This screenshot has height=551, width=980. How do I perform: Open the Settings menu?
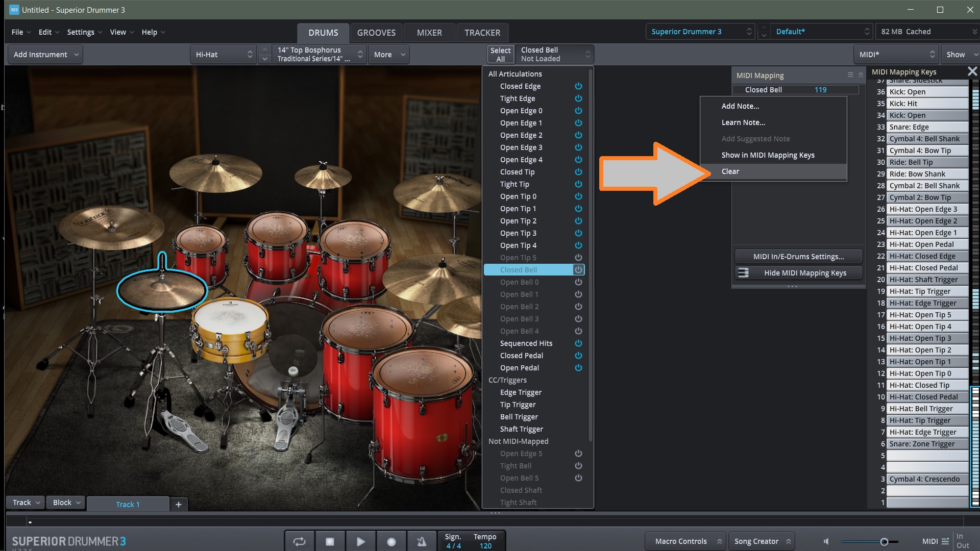(85, 32)
